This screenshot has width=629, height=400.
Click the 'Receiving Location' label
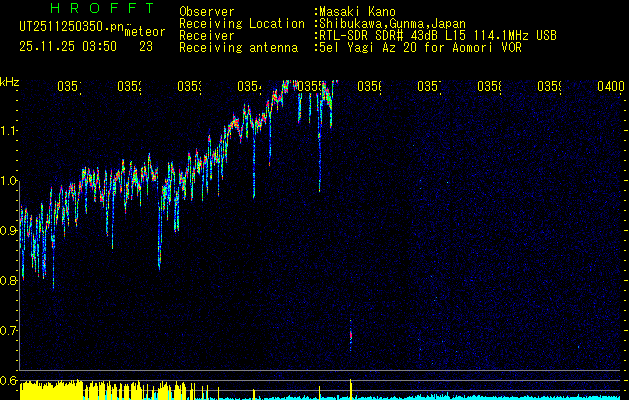pos(242,24)
